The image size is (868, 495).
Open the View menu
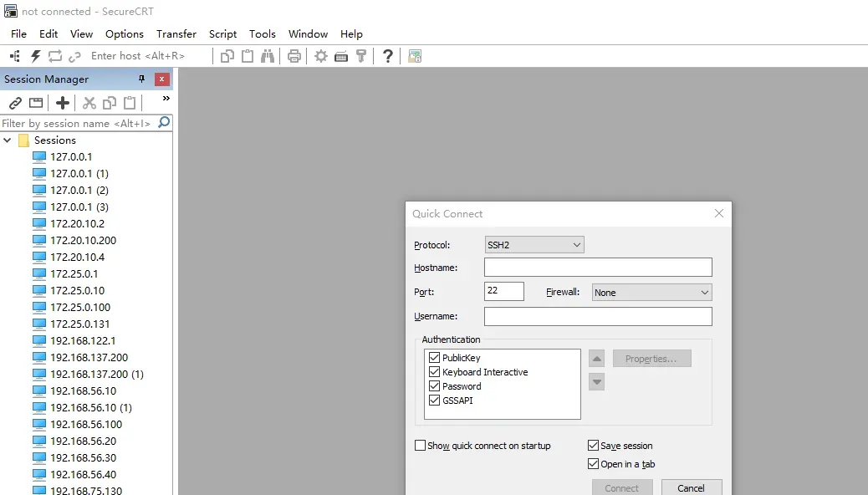(81, 33)
